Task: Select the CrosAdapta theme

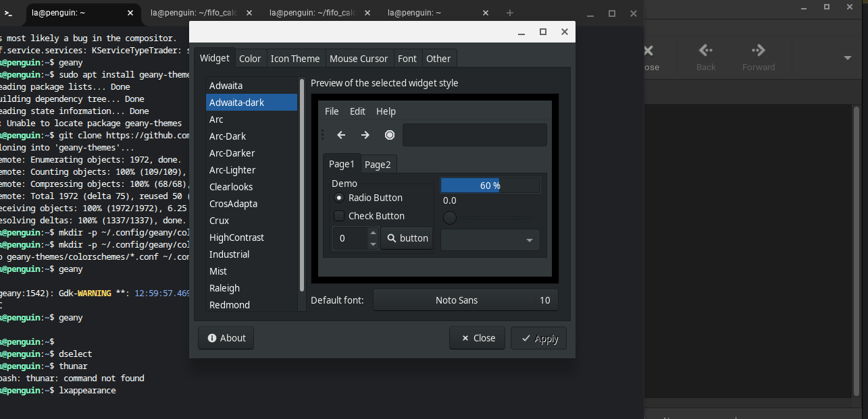Action: 251,204
